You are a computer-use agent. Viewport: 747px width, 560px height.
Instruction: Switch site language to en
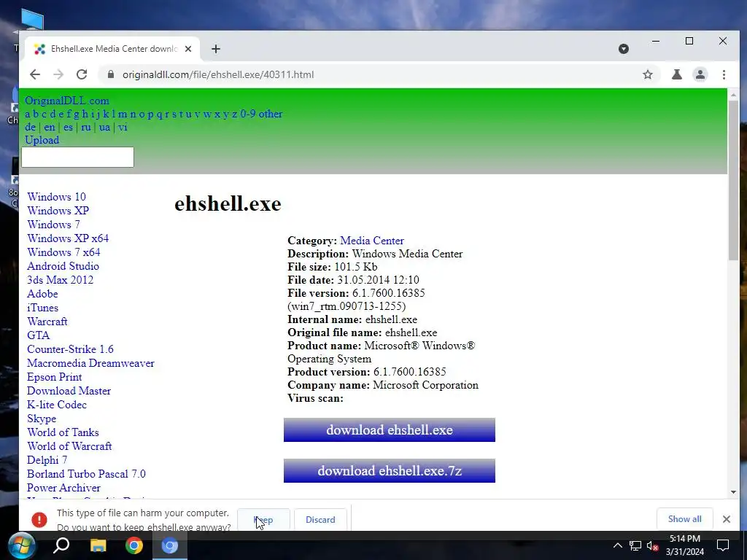pos(50,127)
